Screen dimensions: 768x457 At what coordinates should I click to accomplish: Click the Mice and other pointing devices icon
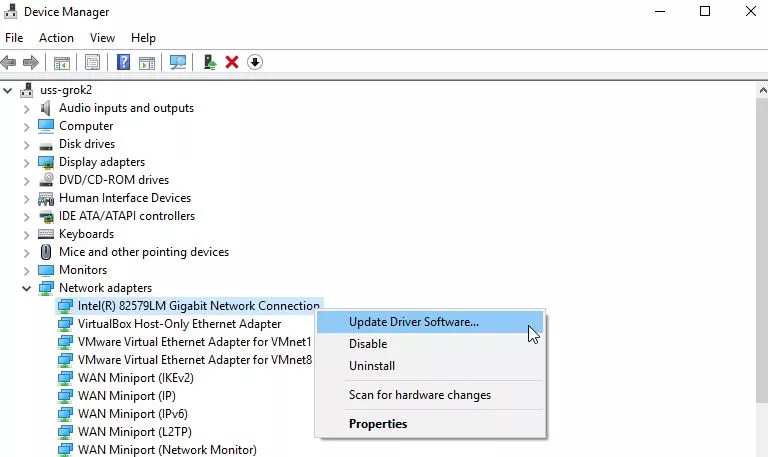tap(46, 252)
